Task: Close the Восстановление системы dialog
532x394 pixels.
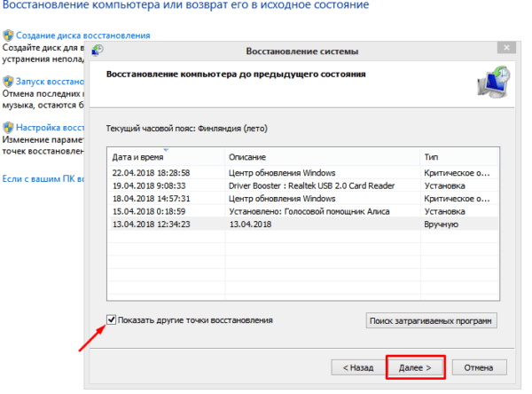Action: coord(506,48)
